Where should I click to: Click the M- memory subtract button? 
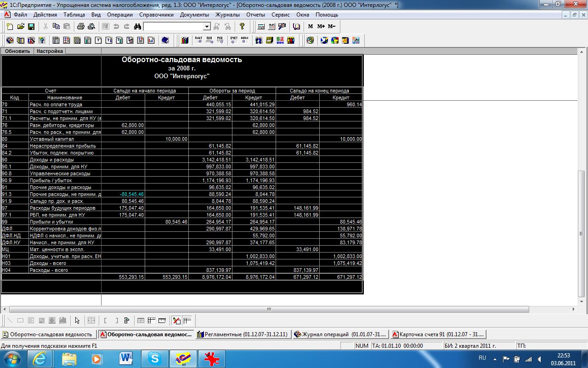pos(332,27)
